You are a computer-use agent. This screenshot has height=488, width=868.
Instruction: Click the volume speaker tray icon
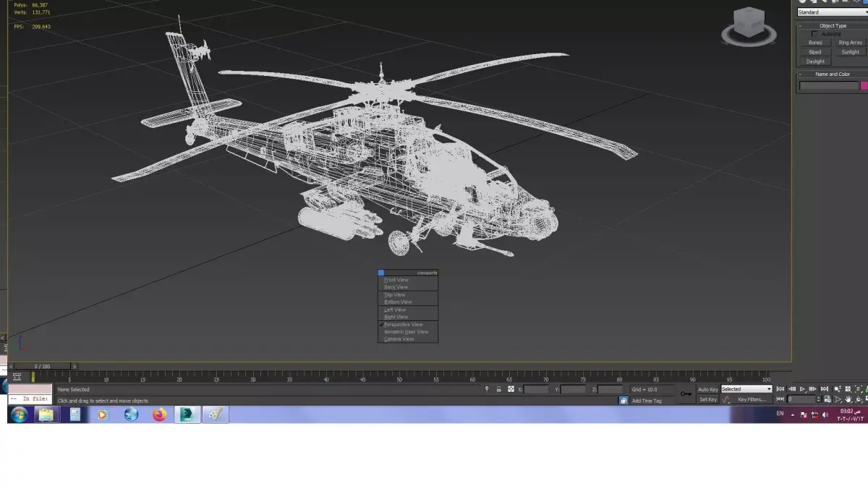pos(825,415)
